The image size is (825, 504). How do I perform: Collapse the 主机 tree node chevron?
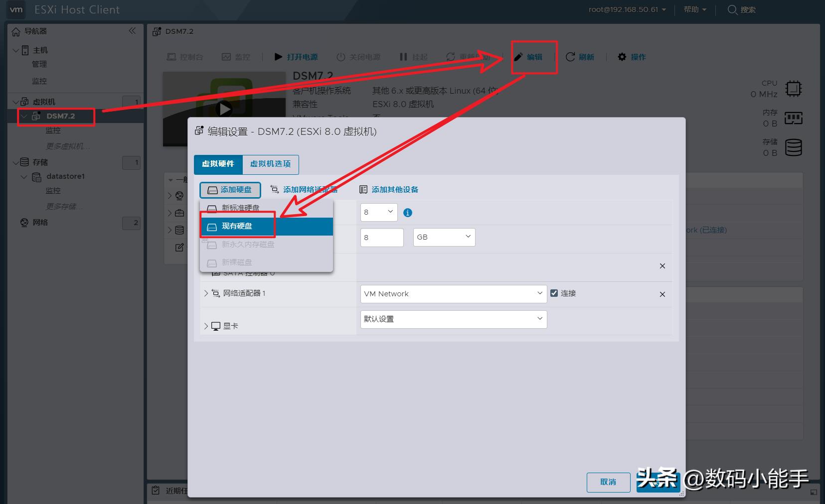point(15,50)
